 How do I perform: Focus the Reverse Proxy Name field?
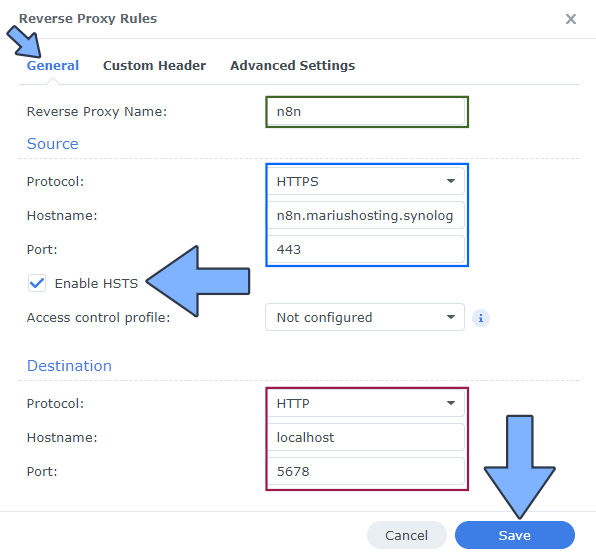point(366,112)
